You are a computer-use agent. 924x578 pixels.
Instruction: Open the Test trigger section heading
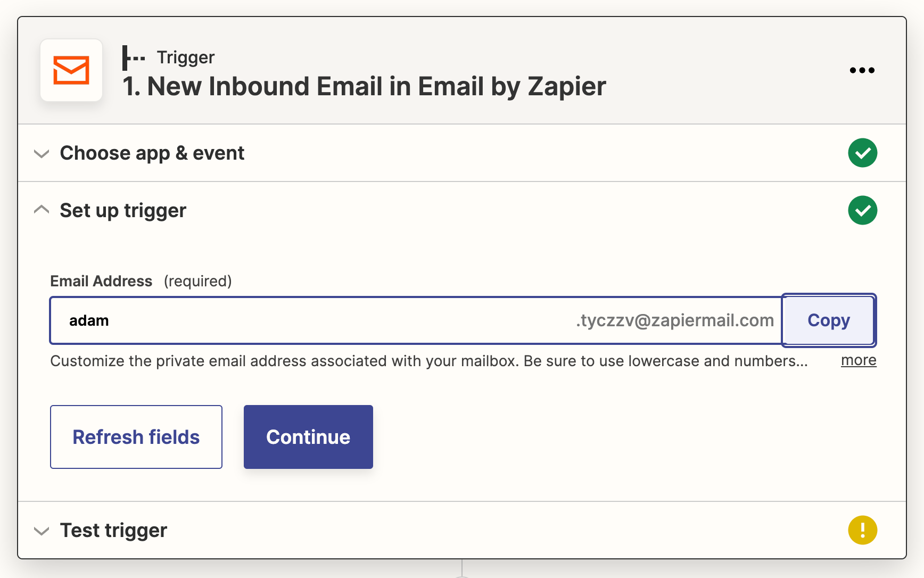point(113,531)
